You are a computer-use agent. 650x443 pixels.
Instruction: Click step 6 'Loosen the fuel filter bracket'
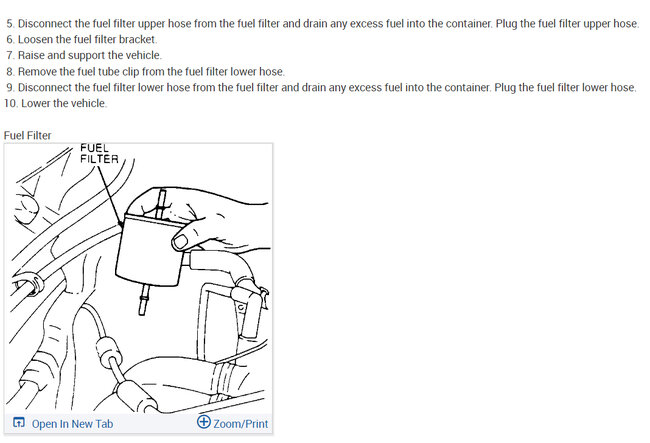click(81, 39)
